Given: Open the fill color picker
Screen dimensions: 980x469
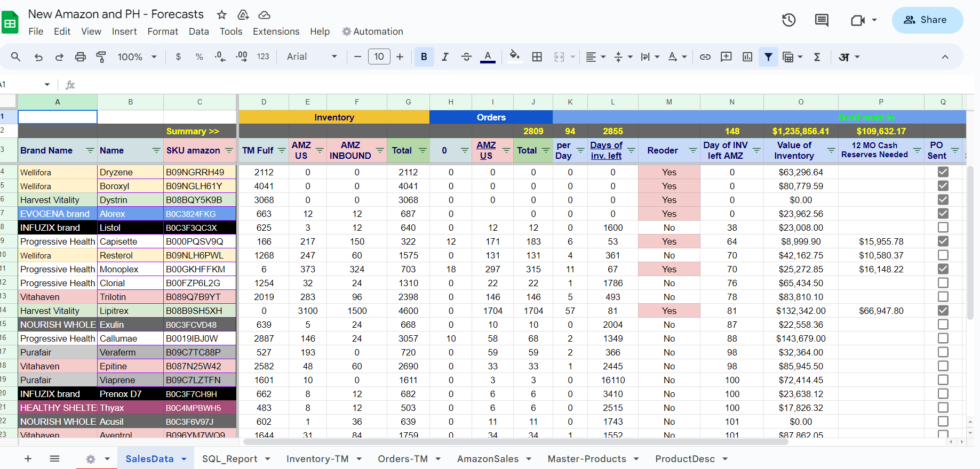Looking at the screenshot, I should [x=514, y=56].
